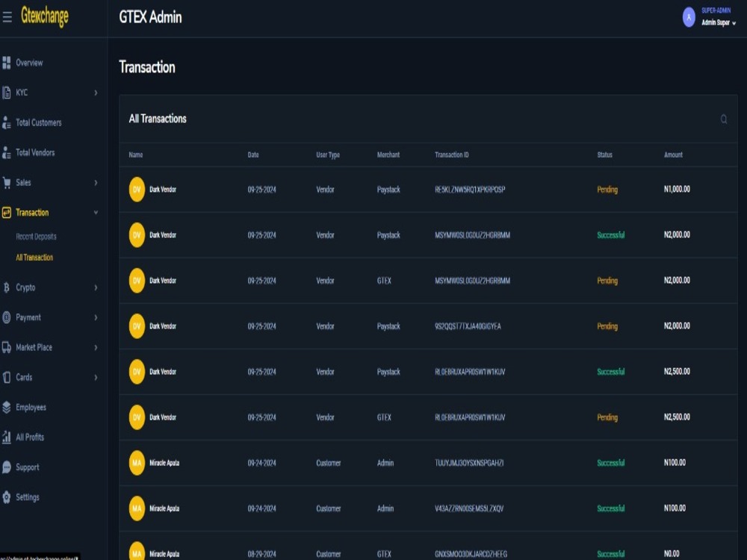Click the Support chat icon
The height and width of the screenshot is (560, 747).
[6, 467]
